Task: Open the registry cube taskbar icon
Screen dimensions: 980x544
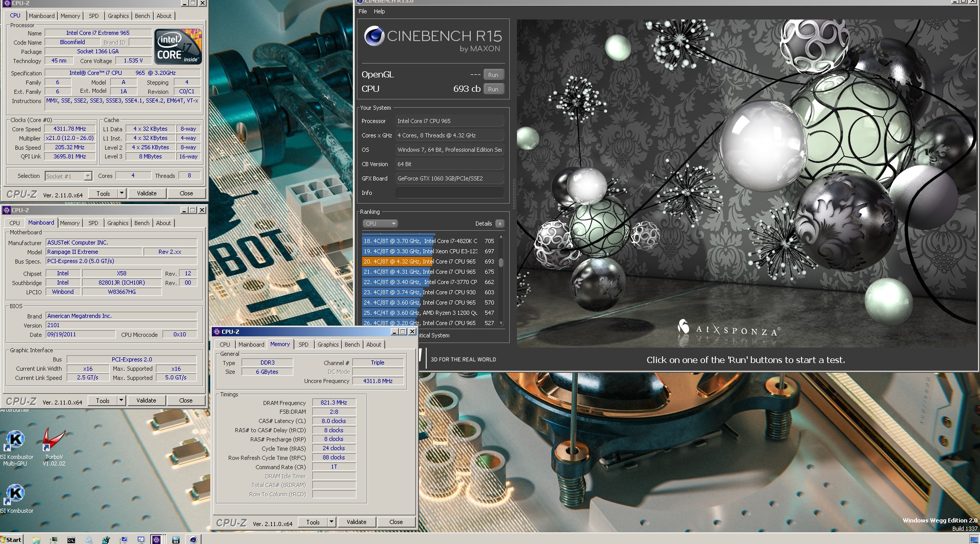Action: pos(106,539)
